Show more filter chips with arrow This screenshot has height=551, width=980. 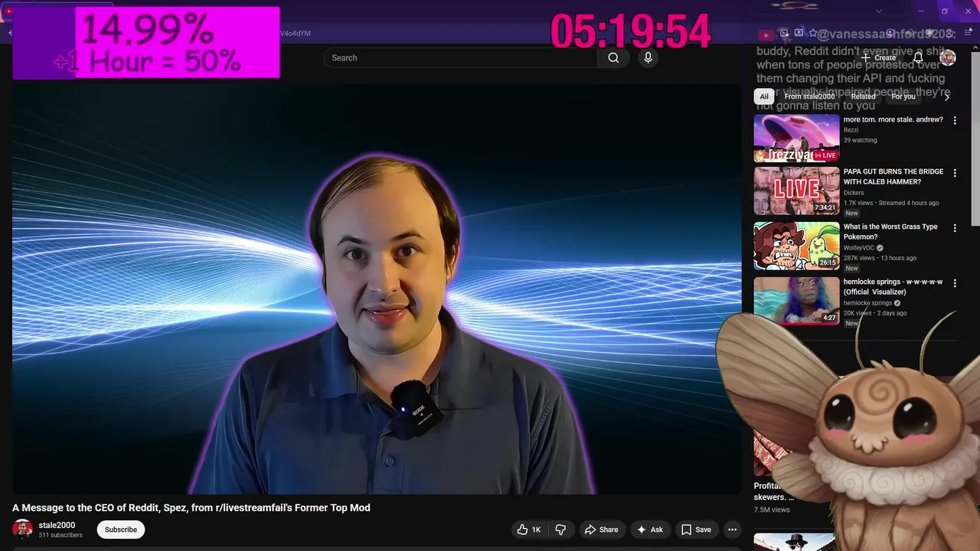946,96
